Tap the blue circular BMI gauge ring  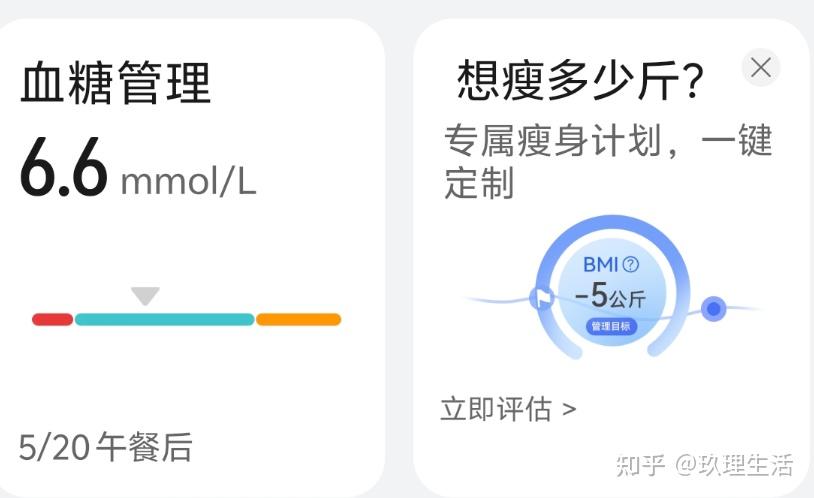pyautogui.click(x=612, y=287)
